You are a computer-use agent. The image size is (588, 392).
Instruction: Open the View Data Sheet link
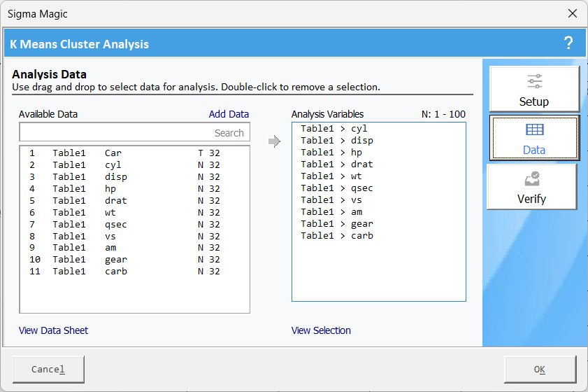pos(54,330)
